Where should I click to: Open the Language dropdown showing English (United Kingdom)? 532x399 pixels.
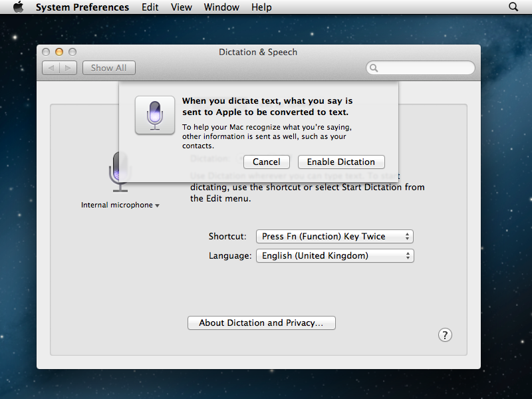click(334, 256)
